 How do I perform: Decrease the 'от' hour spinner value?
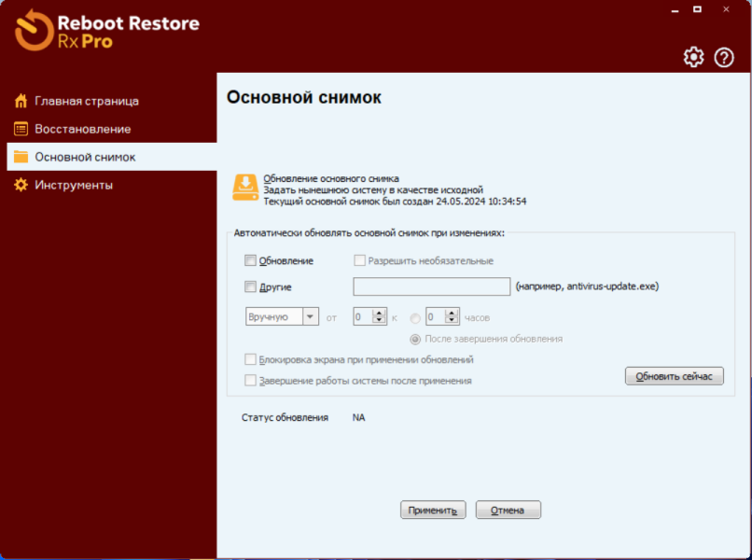[x=379, y=320]
